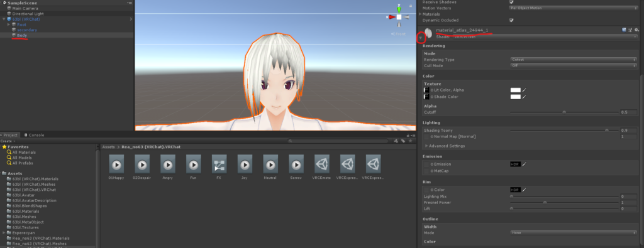Select Main Camera in Hierarchy

(x=25, y=8)
